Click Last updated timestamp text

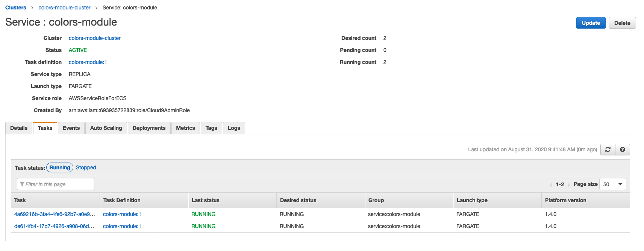532,149
